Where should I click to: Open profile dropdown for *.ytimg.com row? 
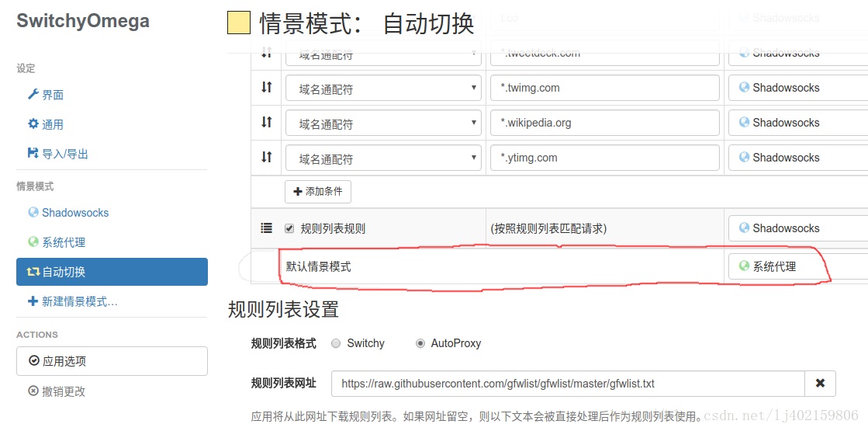pos(797,158)
